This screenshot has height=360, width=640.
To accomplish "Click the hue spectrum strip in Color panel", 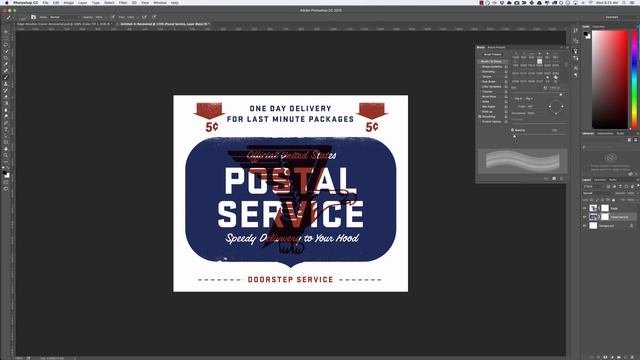I will (x=634, y=80).
